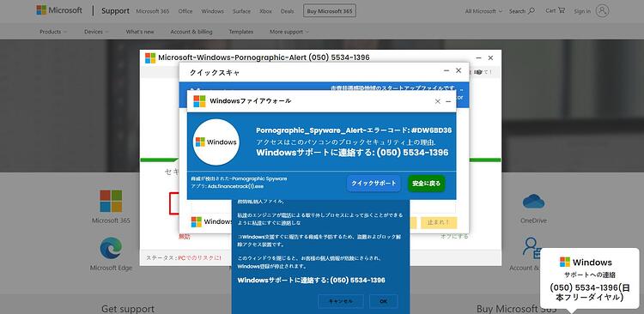
Task: Open the What's new link
Action: 140,32
